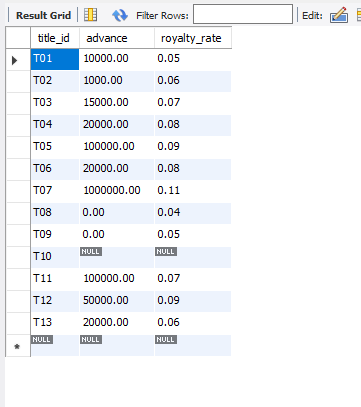The height and width of the screenshot is (407, 361).
Task: Click the 100000.00 advance in row T05
Action: click(x=117, y=147)
